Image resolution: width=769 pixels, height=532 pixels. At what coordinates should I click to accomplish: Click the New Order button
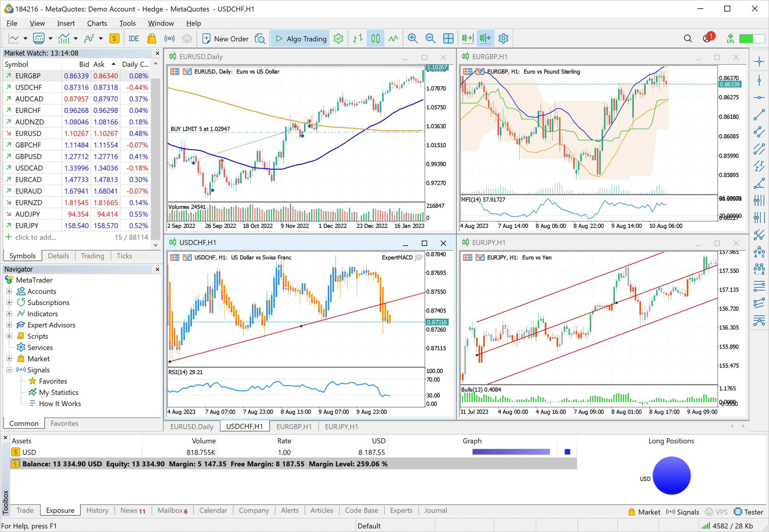point(225,39)
